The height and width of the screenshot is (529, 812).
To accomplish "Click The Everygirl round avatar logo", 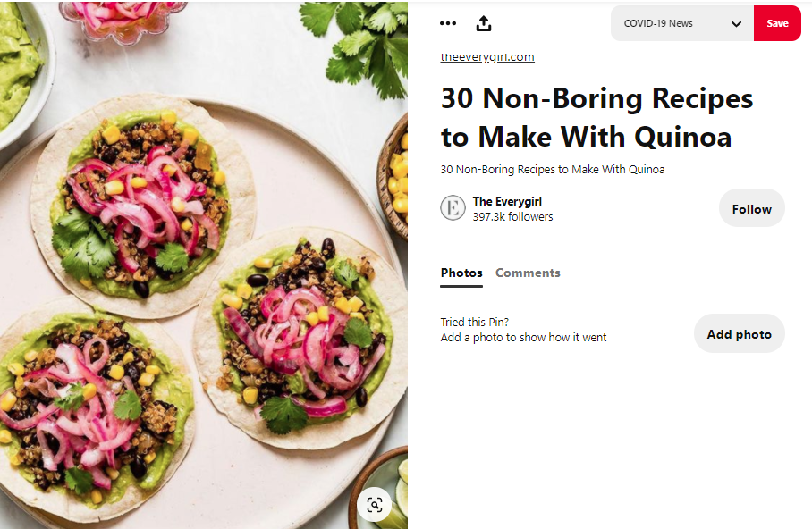I will point(453,208).
